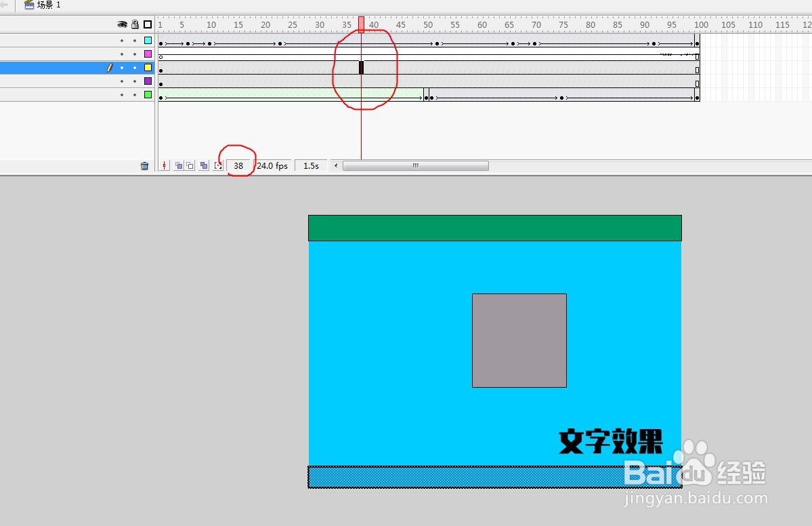
Task: Lock all layers with the padlock icon
Action: coord(135,24)
